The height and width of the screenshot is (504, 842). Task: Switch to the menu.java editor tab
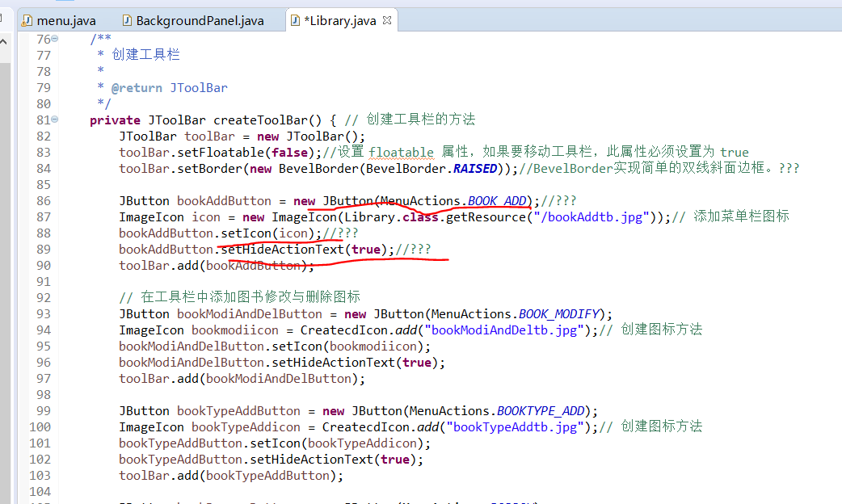pos(59,20)
